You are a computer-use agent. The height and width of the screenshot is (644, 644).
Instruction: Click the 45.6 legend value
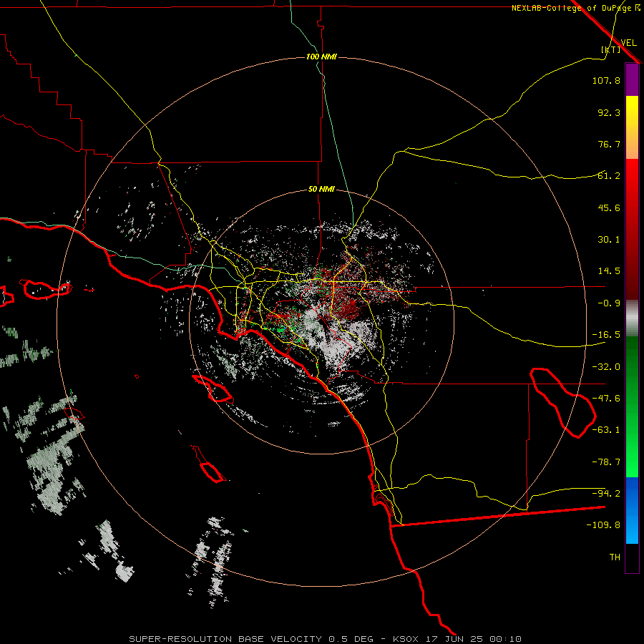coord(609,208)
